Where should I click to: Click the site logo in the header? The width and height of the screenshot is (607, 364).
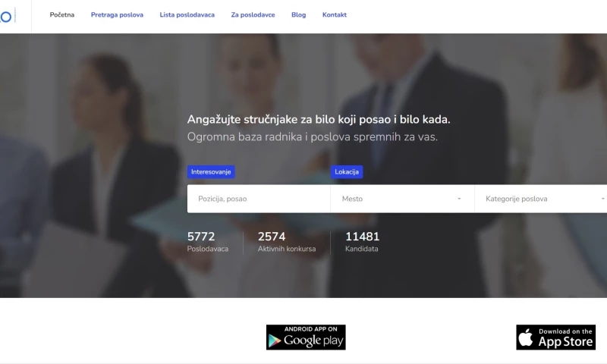coord(8,16)
